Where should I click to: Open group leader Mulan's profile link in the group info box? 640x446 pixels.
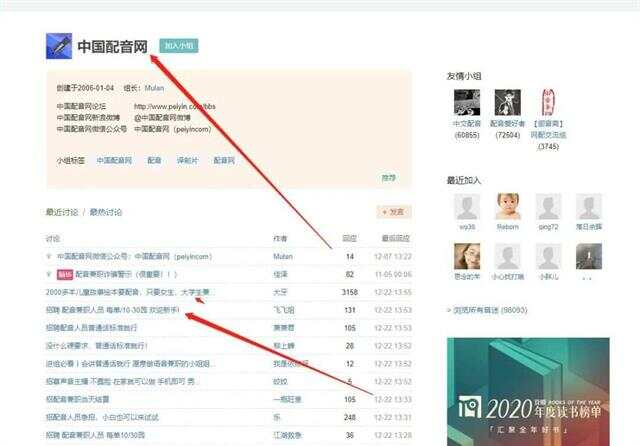154,88
